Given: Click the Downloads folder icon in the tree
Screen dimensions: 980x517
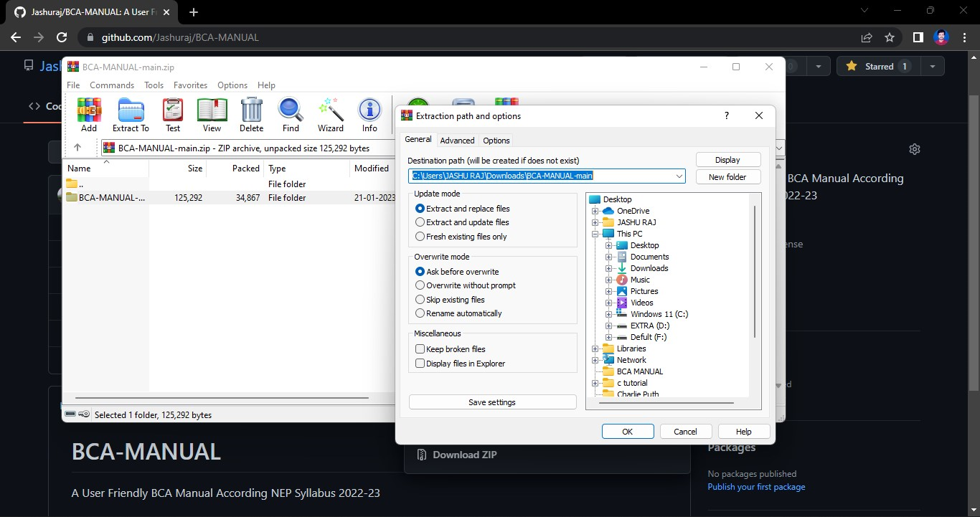Looking at the screenshot, I should pyautogui.click(x=622, y=268).
